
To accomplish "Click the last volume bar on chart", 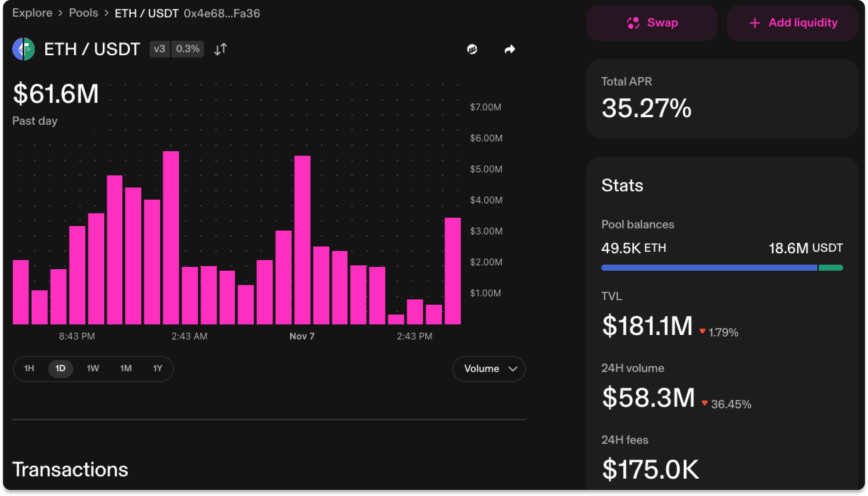I will [453, 271].
